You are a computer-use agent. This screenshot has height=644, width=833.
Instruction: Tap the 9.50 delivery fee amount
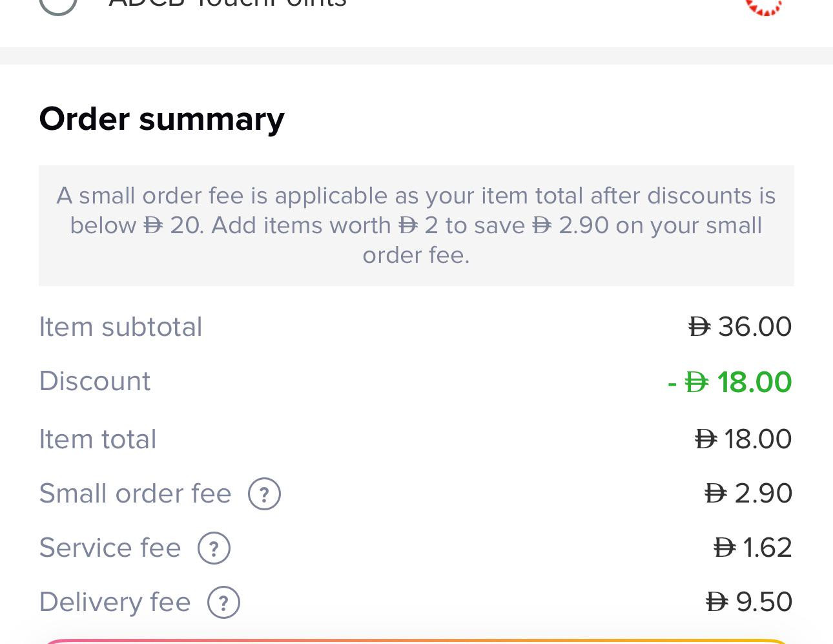point(749,602)
